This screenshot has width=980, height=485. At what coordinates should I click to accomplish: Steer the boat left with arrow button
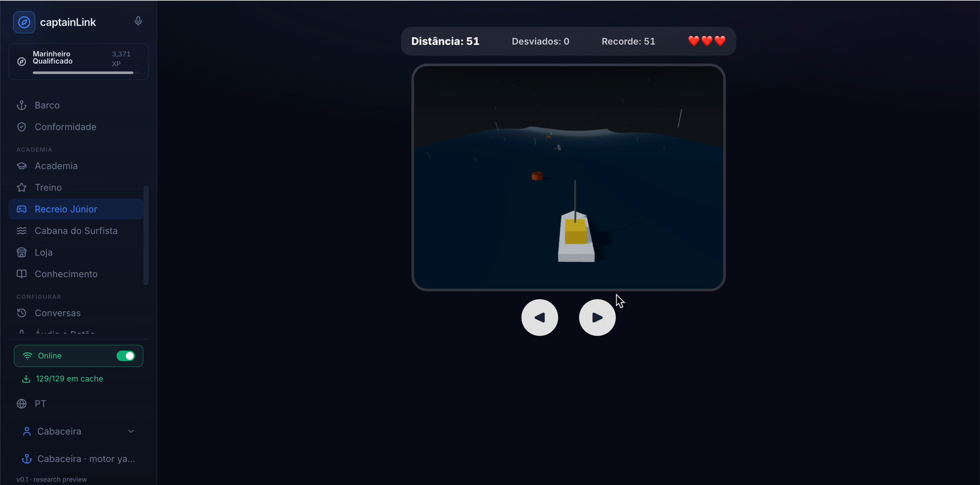click(540, 318)
